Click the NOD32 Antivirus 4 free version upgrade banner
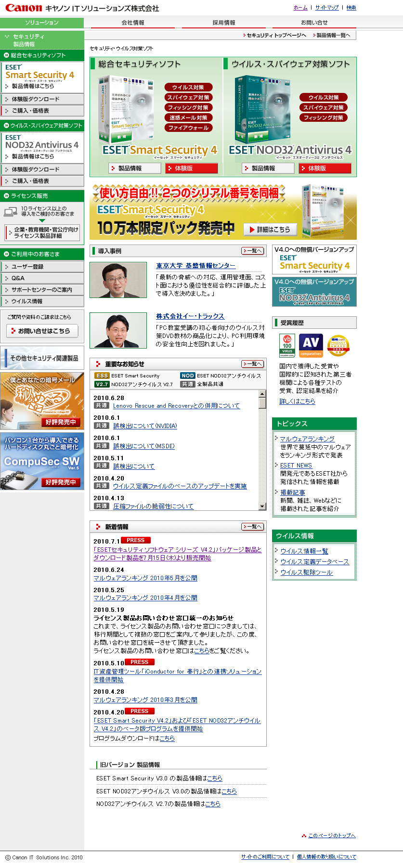The width and height of the screenshot is (403, 868). click(x=314, y=292)
